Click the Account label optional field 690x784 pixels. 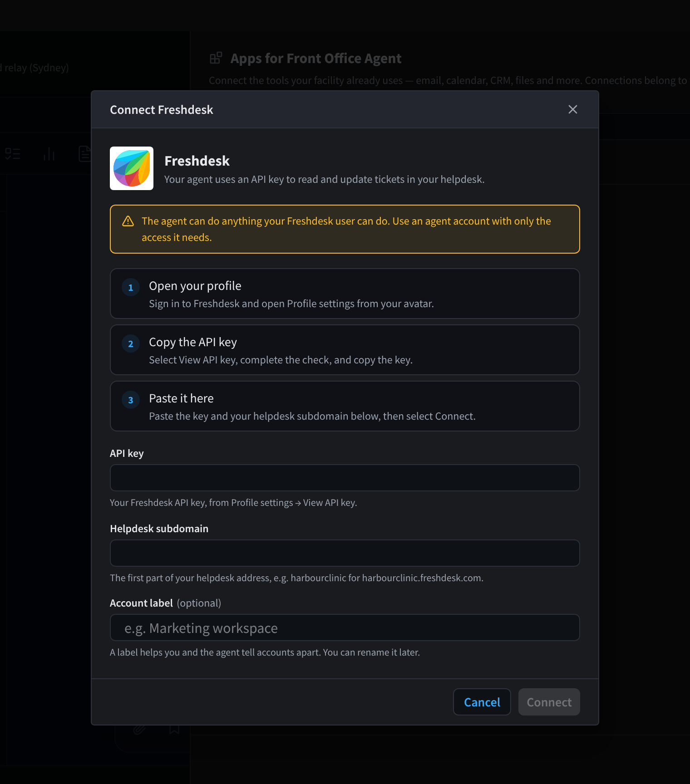coord(345,627)
